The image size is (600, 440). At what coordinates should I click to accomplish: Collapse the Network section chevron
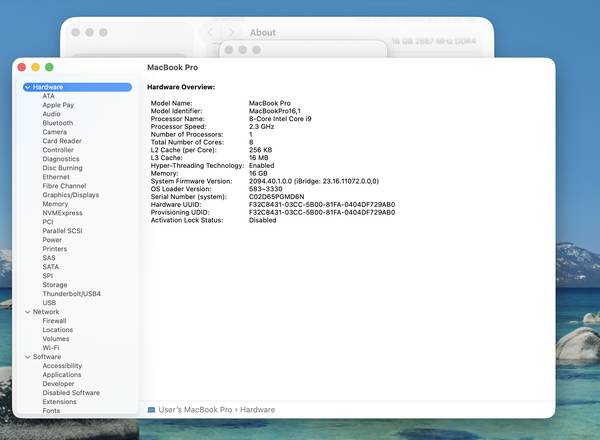point(27,312)
